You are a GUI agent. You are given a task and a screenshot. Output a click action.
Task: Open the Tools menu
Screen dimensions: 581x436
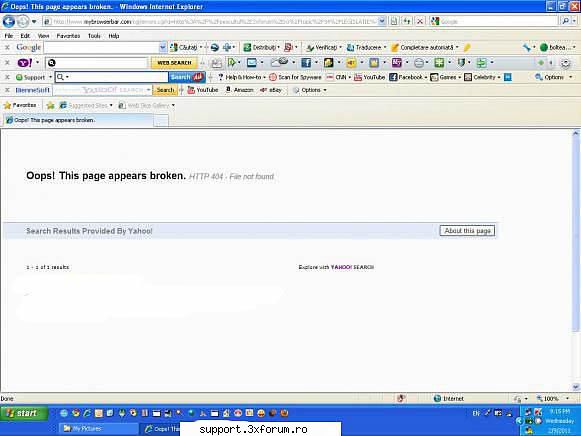coord(94,36)
